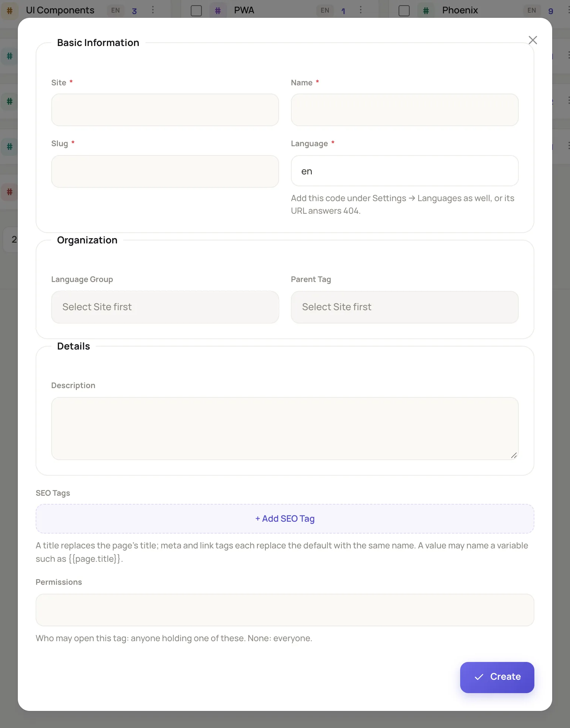Select the PWA tag name

pos(244,10)
